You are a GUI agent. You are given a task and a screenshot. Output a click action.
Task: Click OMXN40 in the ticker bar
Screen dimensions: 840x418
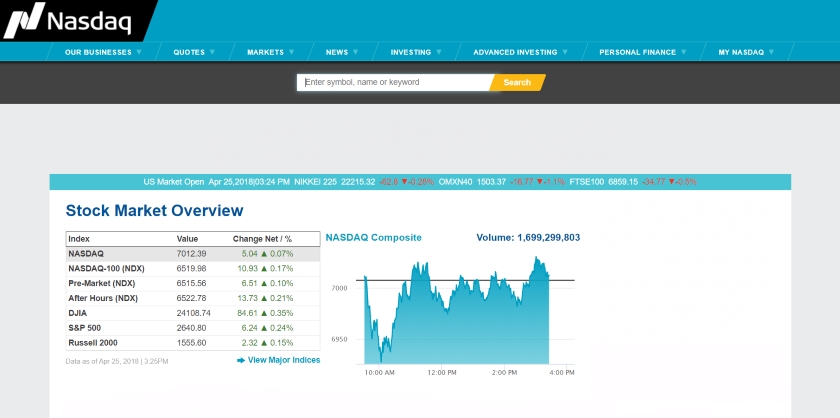coord(455,182)
